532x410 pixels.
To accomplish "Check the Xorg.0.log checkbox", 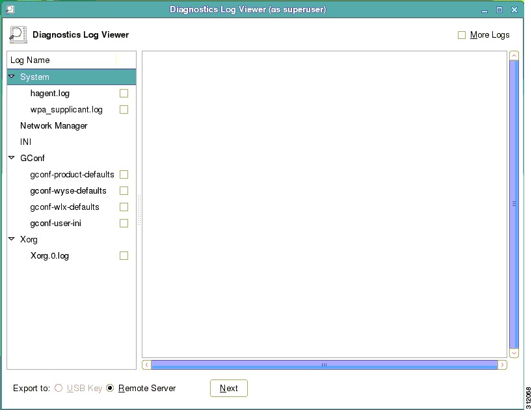I will 124,256.
